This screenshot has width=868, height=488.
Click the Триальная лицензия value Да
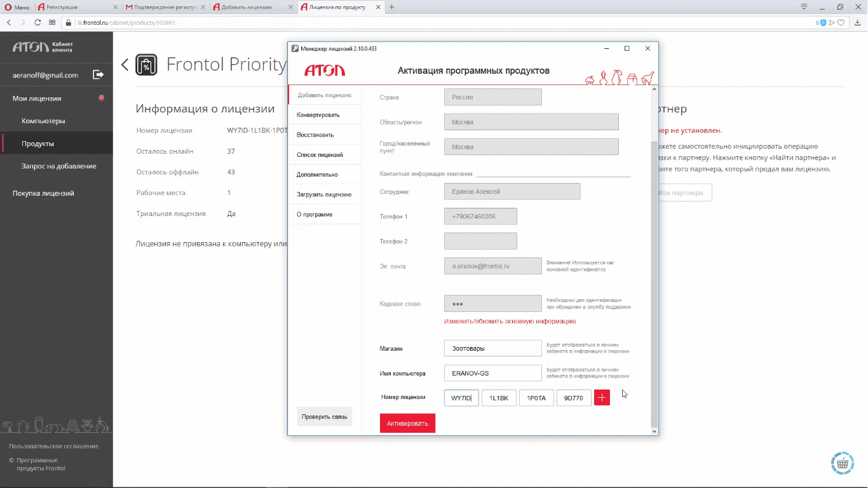(x=231, y=213)
